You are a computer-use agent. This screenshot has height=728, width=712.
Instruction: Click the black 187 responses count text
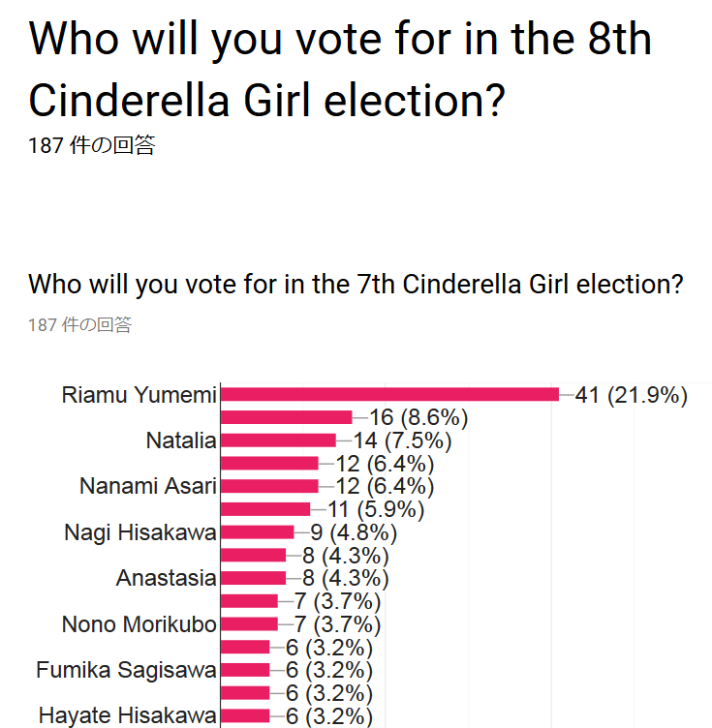91,145
